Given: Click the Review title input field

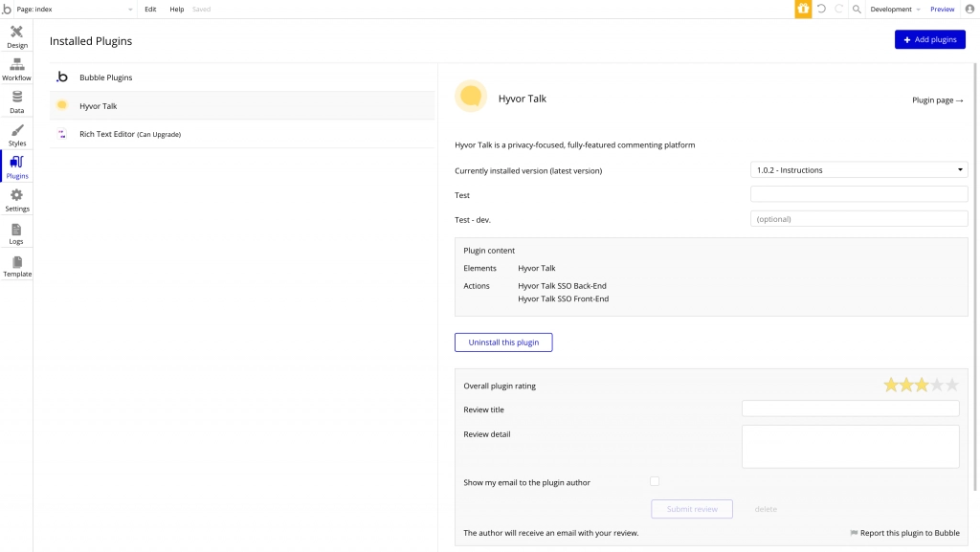Looking at the screenshot, I should click(x=850, y=408).
